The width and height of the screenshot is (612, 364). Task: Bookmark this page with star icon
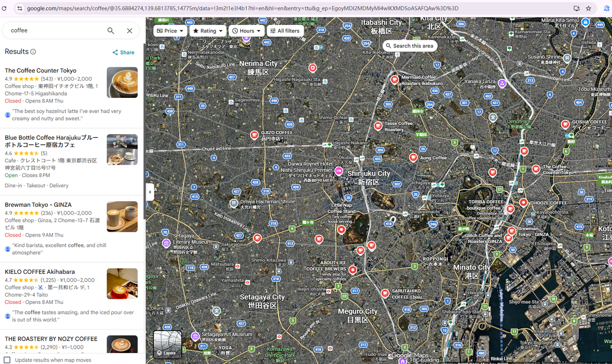(589, 8)
